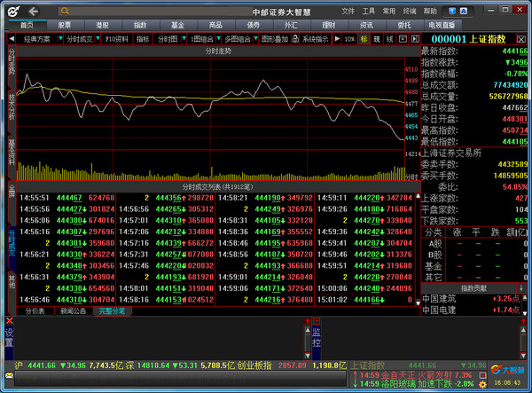The width and height of the screenshot is (532, 393).
Task: Click the envelope message icon in status bar
Action: click(x=9, y=375)
